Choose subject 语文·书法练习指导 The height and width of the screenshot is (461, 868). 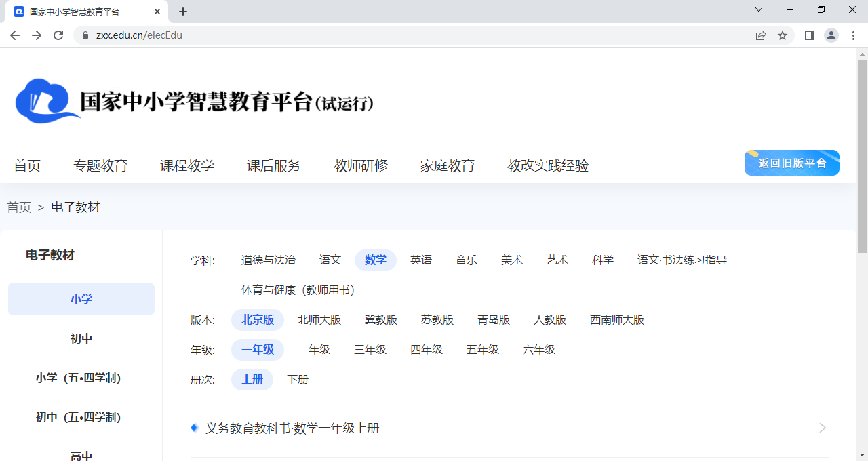click(x=682, y=260)
